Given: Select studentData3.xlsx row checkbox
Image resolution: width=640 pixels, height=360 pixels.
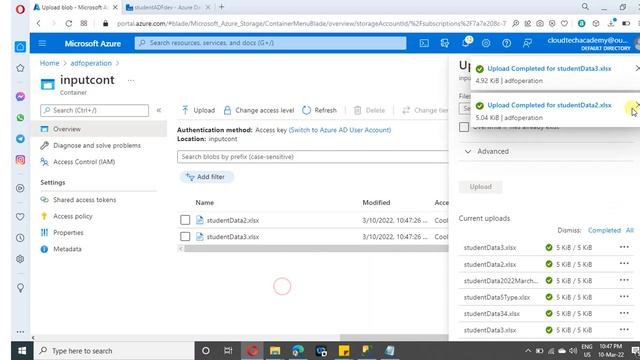Looking at the screenshot, I should [x=185, y=236].
